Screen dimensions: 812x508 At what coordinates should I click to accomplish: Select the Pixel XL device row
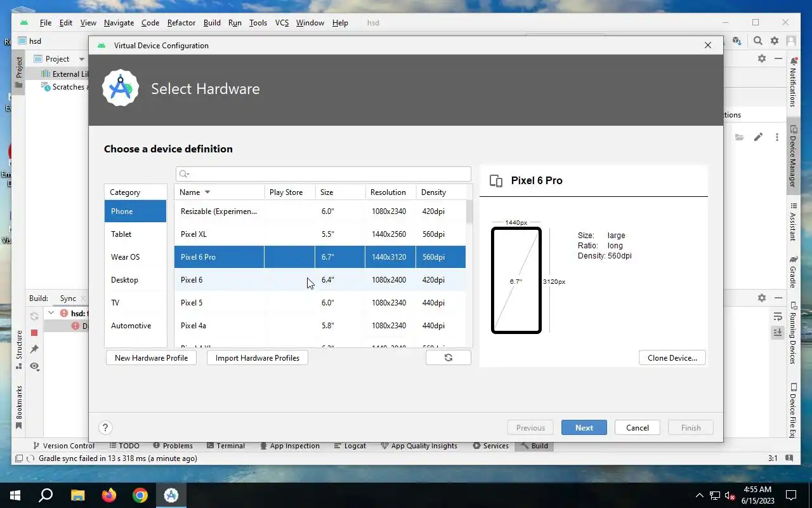coord(320,234)
